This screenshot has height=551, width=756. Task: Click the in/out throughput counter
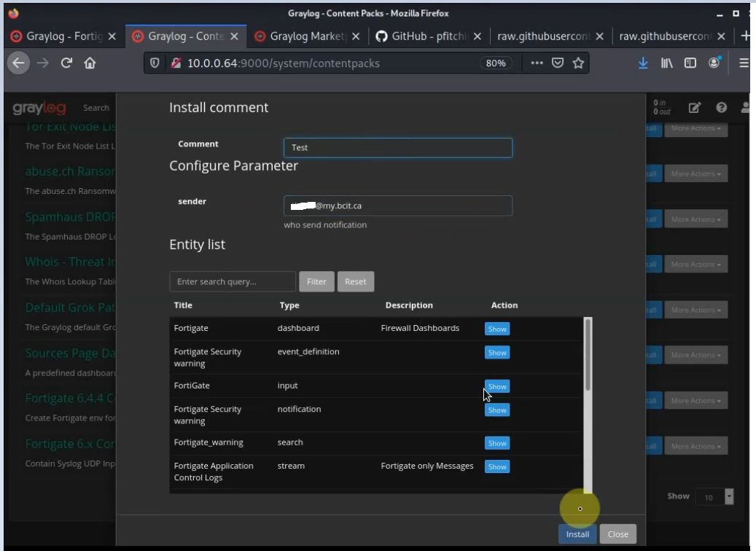[x=661, y=107]
